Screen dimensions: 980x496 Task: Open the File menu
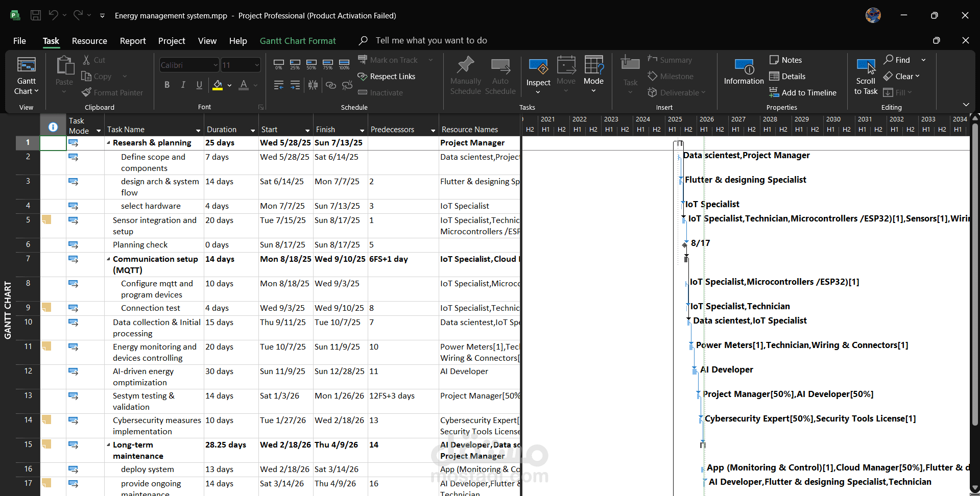19,41
